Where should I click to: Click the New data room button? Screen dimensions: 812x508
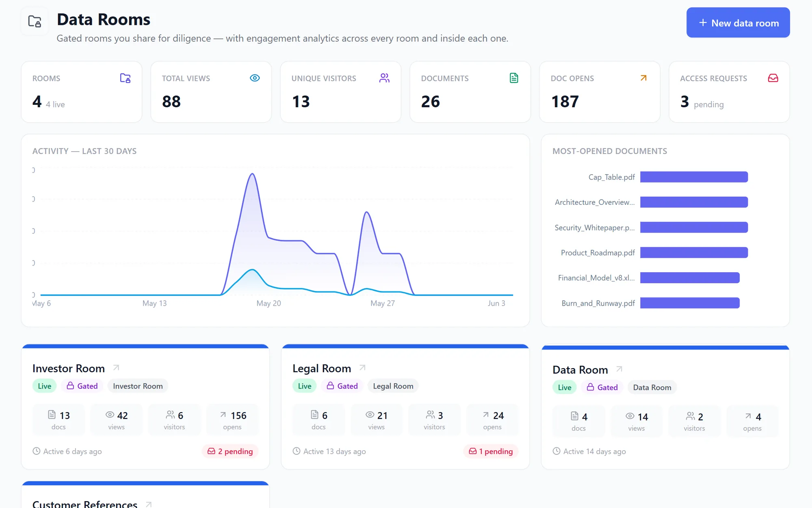[738, 23]
